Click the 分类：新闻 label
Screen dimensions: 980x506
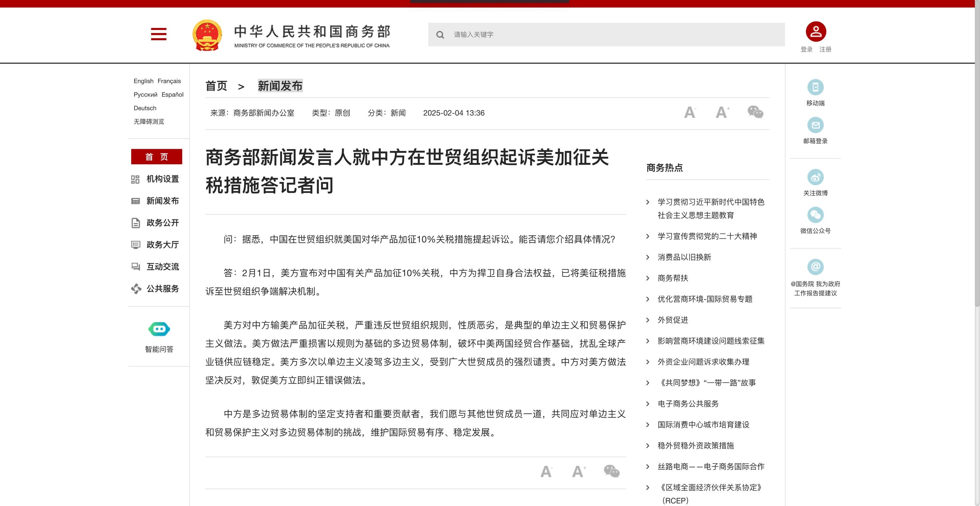386,113
